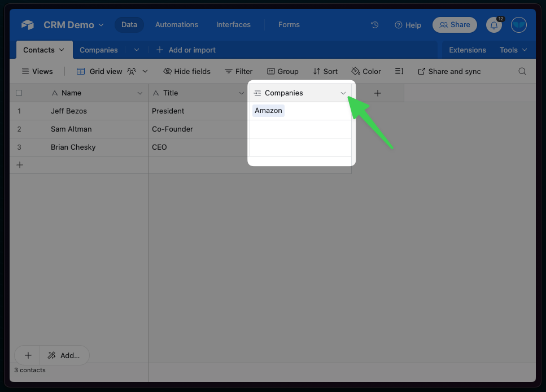Image resolution: width=546 pixels, height=392 pixels.
Task: Click the 3 contacts summary text
Action: (30, 370)
